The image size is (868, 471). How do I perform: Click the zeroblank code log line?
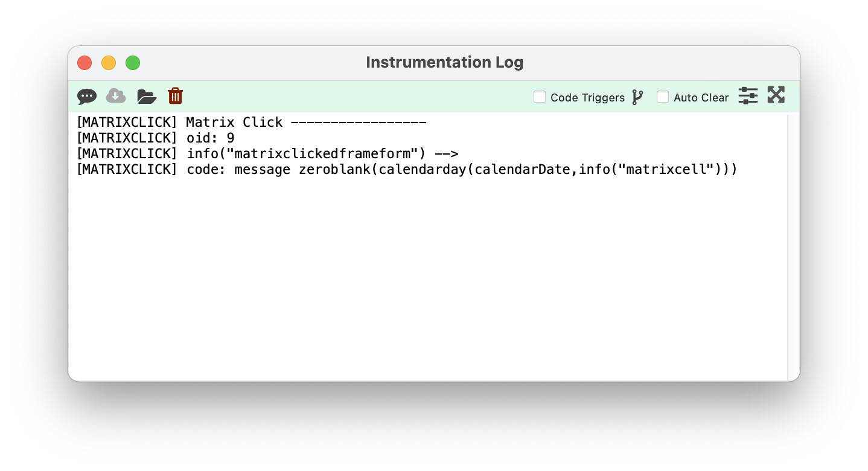[407, 170]
